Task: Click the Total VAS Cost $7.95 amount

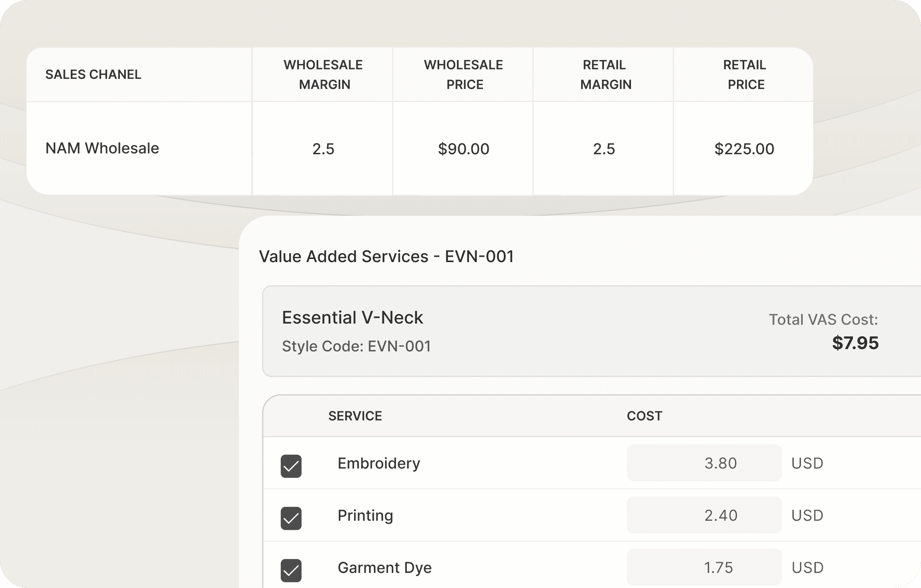Action: (x=855, y=343)
